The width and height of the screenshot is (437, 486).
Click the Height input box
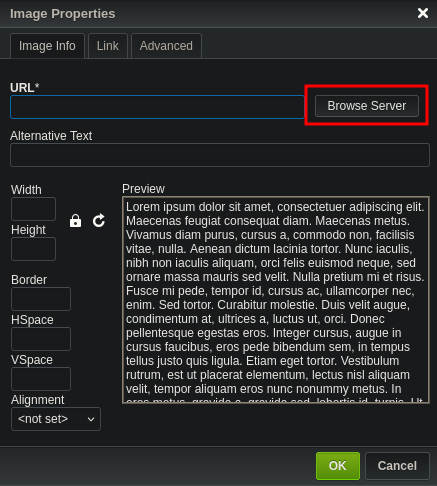coord(33,249)
